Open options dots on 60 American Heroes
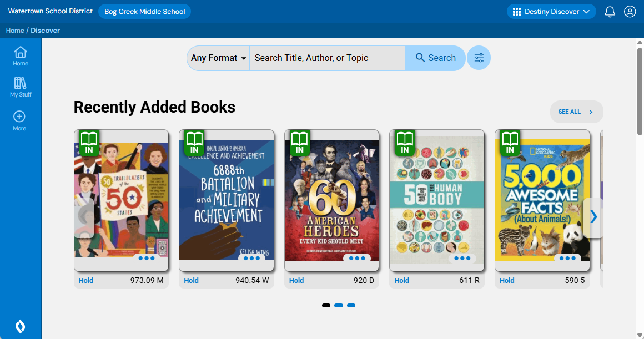Image resolution: width=644 pixels, height=339 pixels. 357,258
